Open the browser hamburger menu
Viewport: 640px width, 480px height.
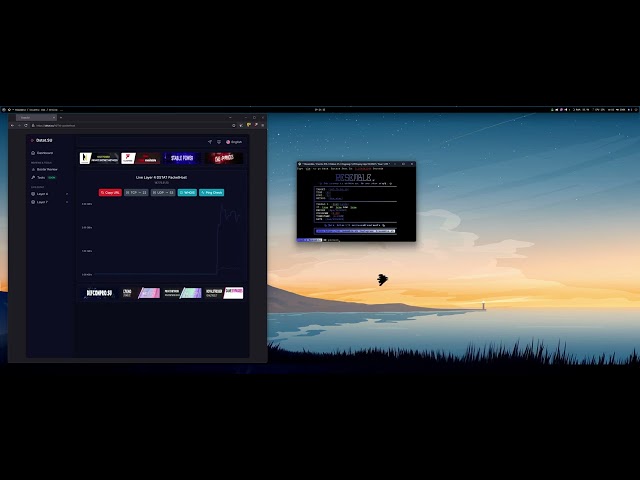click(262, 125)
